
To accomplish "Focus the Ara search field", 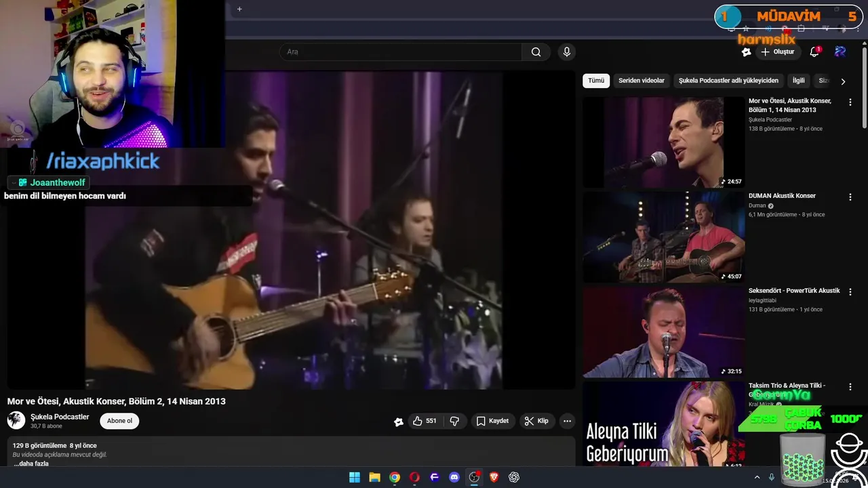I will [400, 52].
